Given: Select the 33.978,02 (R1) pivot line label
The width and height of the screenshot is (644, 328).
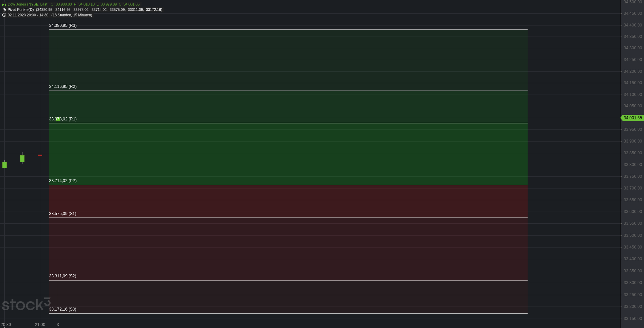Looking at the screenshot, I should click(x=63, y=119).
